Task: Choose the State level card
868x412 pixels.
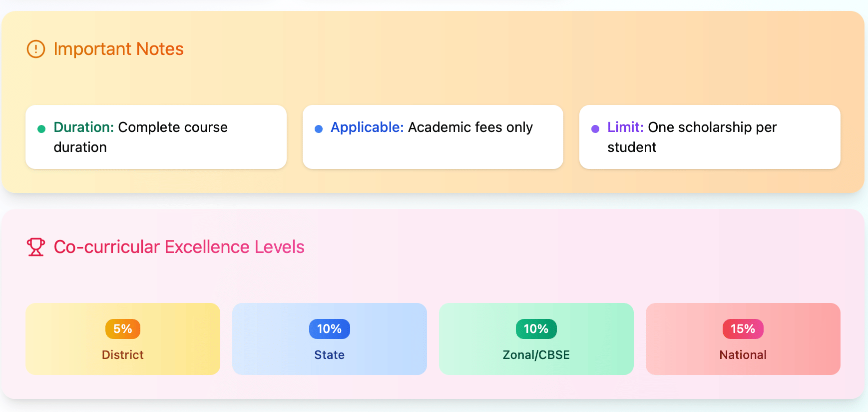Action: click(x=330, y=339)
